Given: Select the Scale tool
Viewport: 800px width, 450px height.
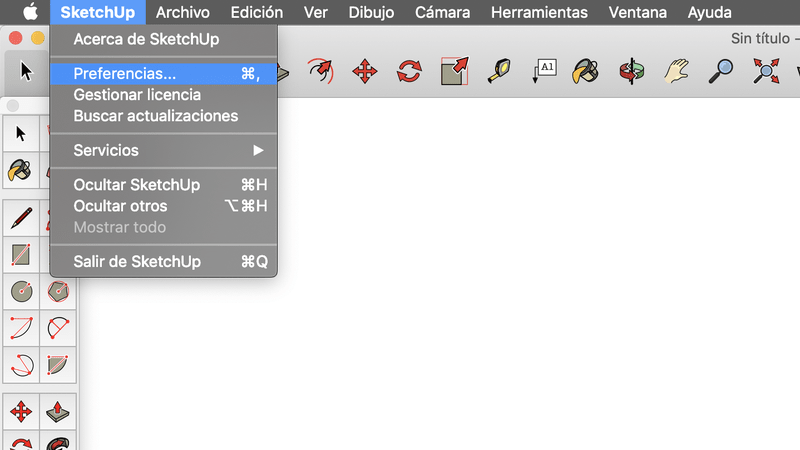Looking at the screenshot, I should click(455, 71).
